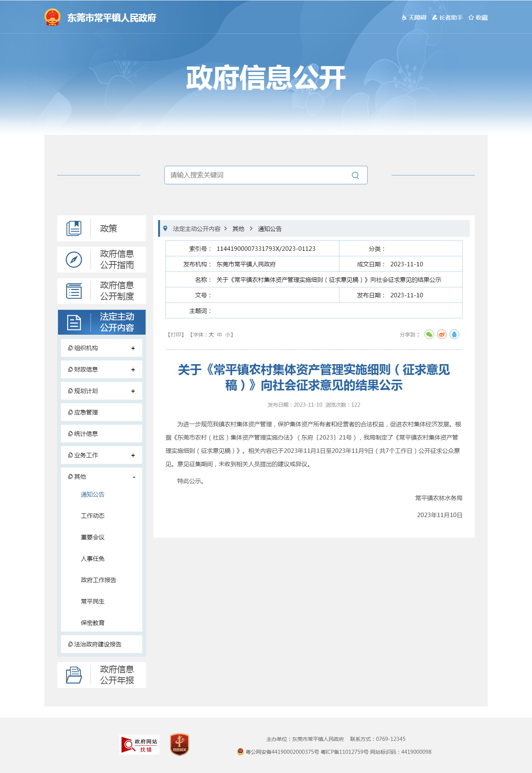Go to 法定主动公开内容 breadcrumb
Image resolution: width=532 pixels, height=773 pixels.
coord(197,229)
